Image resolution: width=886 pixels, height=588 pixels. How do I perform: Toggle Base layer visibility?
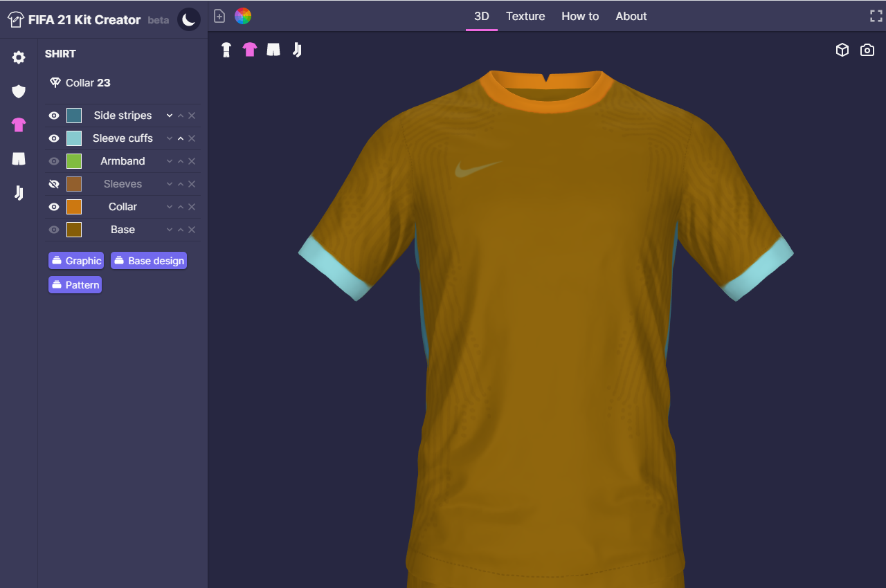coord(54,230)
